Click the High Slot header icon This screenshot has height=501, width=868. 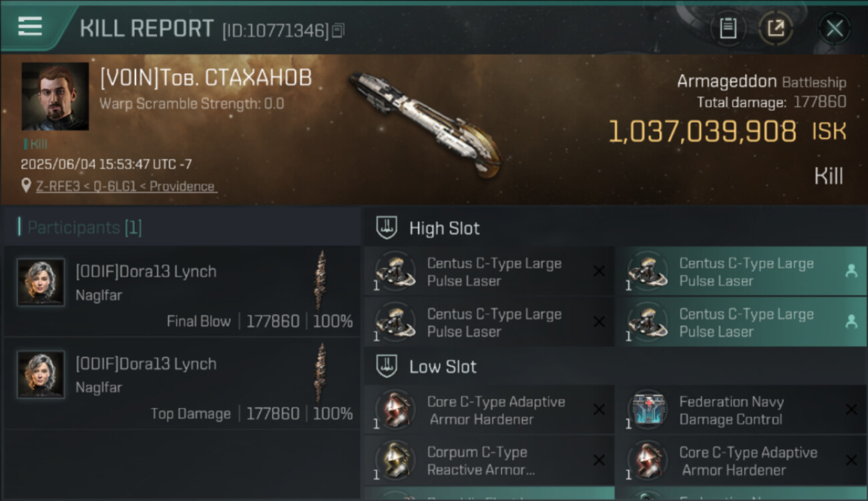(x=387, y=228)
